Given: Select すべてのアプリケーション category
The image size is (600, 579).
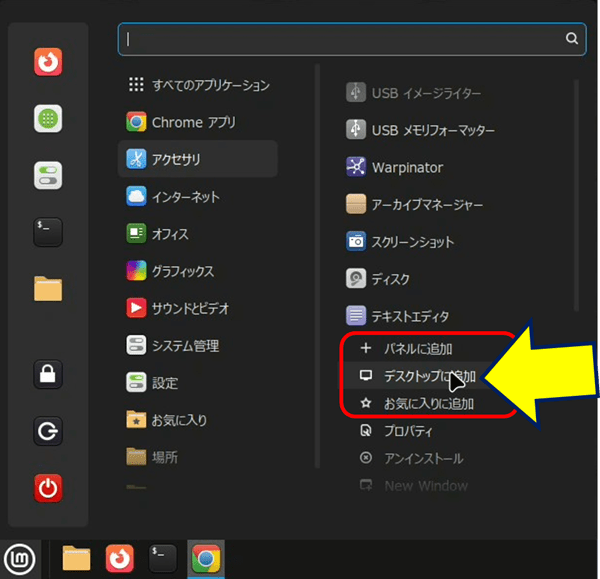Looking at the screenshot, I should click(x=198, y=85).
